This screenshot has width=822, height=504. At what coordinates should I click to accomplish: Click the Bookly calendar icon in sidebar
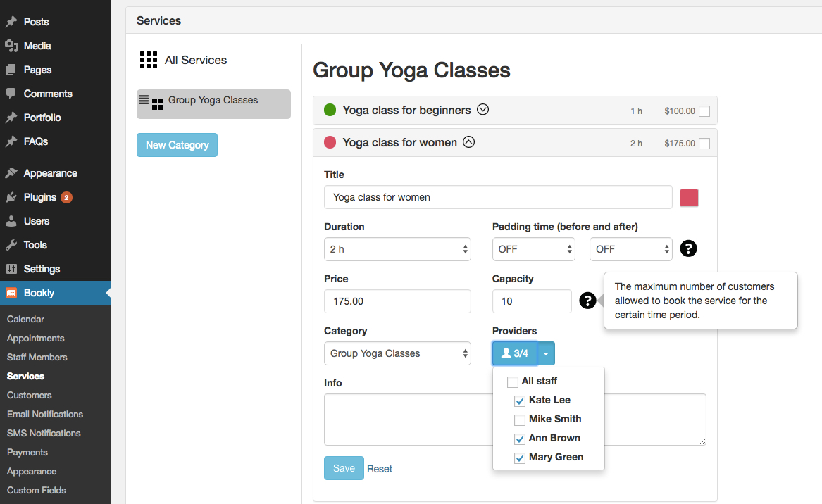pos(11,293)
